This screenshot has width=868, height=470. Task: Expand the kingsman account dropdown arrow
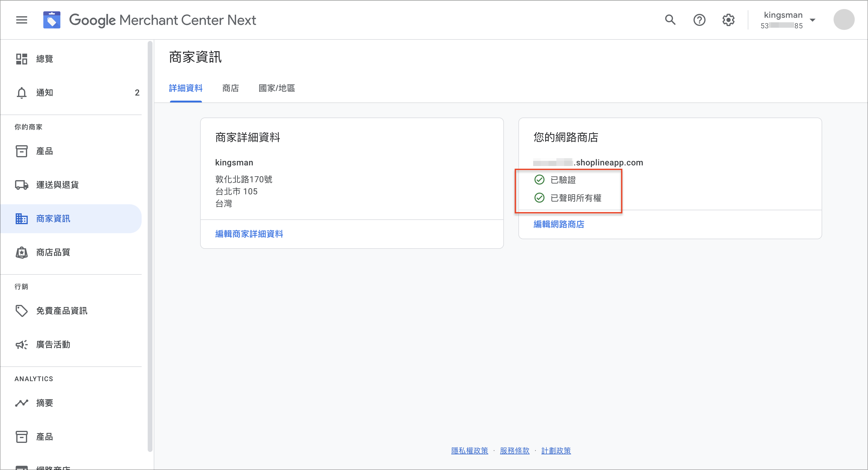pos(813,20)
